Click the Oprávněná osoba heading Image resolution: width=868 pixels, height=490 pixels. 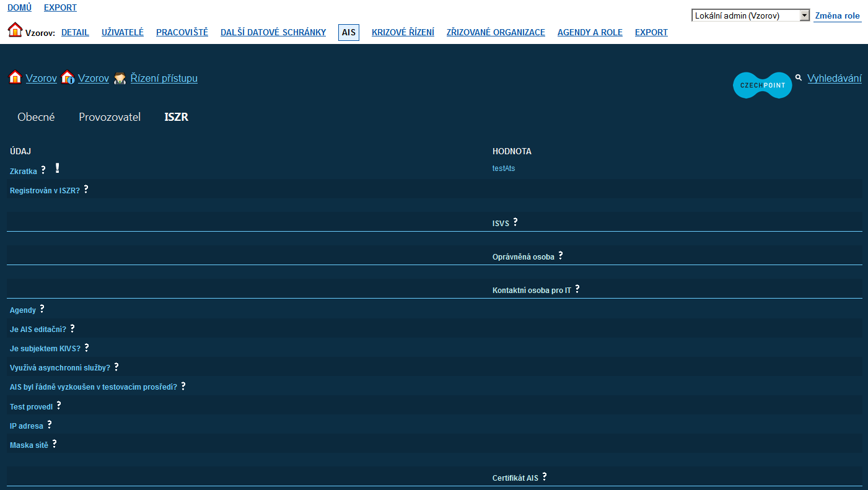(524, 257)
